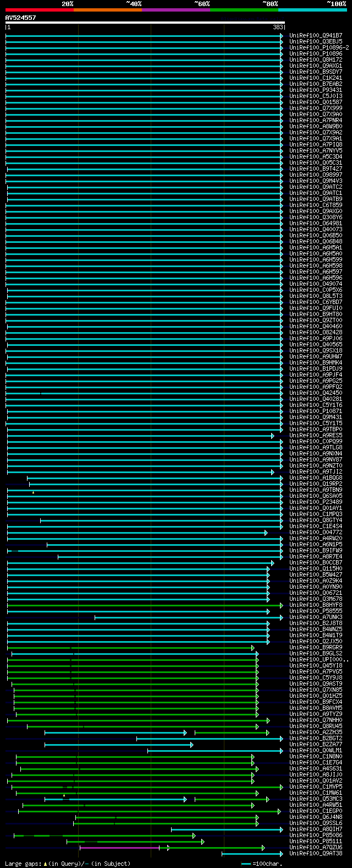Screen dimensions: 352x868
Task: Select label UniRef100_Q40073
Action: [316, 229]
